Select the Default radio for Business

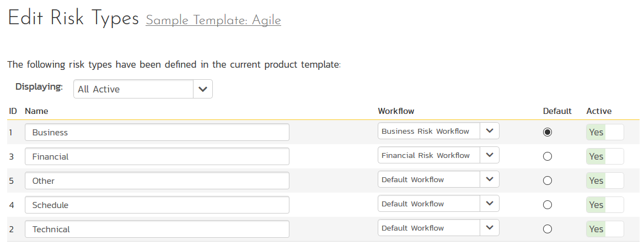pos(548,132)
